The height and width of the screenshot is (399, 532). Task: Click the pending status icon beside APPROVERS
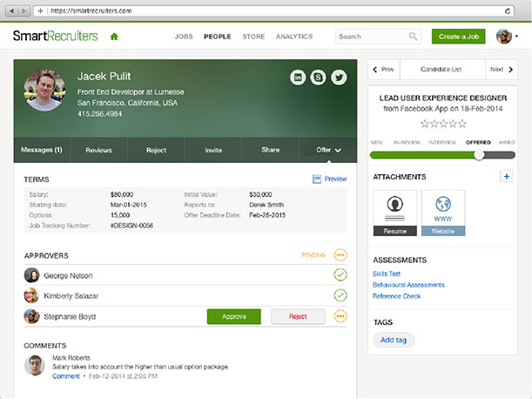[340, 254]
